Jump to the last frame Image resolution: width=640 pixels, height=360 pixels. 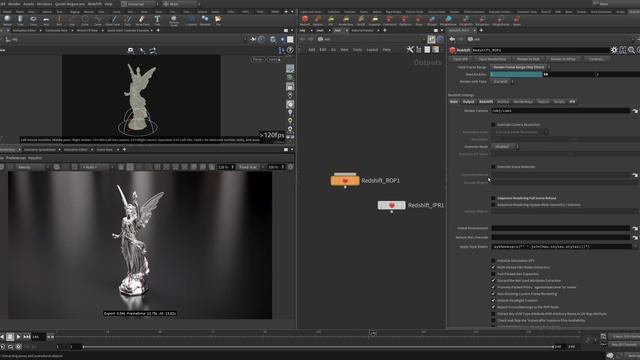pos(26,337)
